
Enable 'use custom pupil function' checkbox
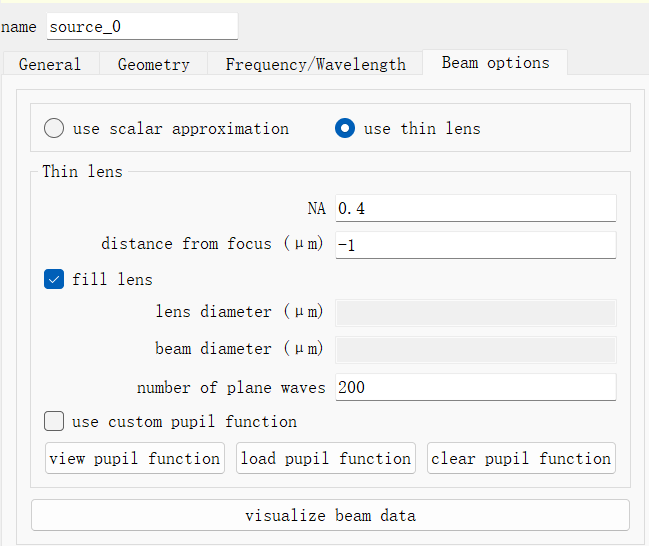coord(55,421)
